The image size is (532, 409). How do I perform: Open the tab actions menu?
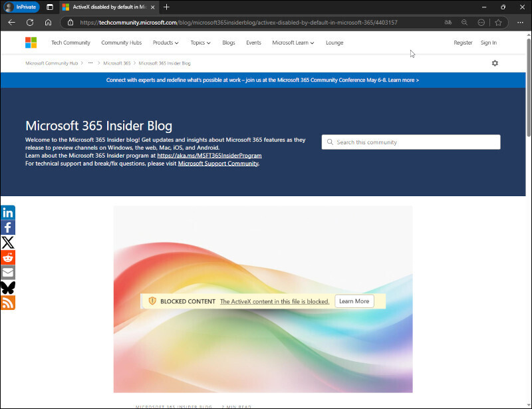[50, 7]
